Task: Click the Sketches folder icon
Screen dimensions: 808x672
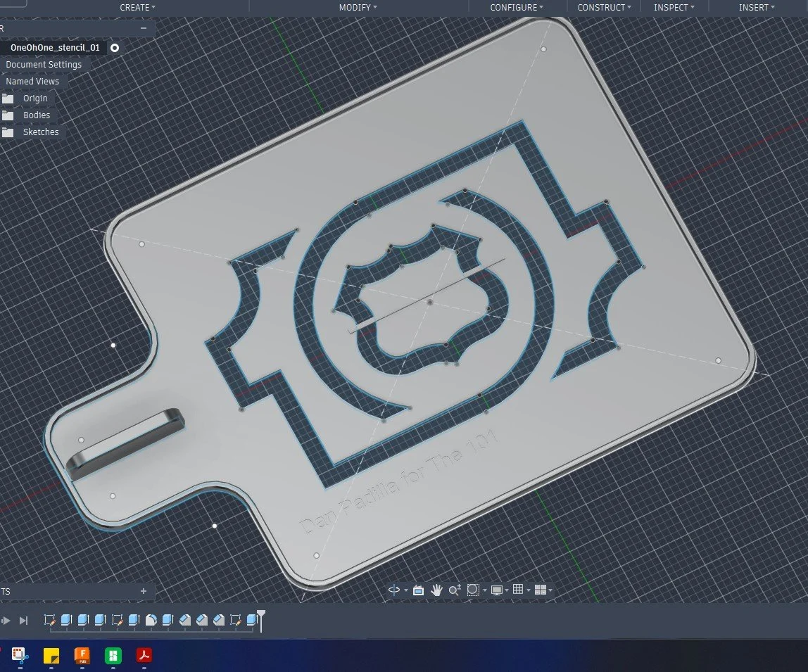Action: 8,132
